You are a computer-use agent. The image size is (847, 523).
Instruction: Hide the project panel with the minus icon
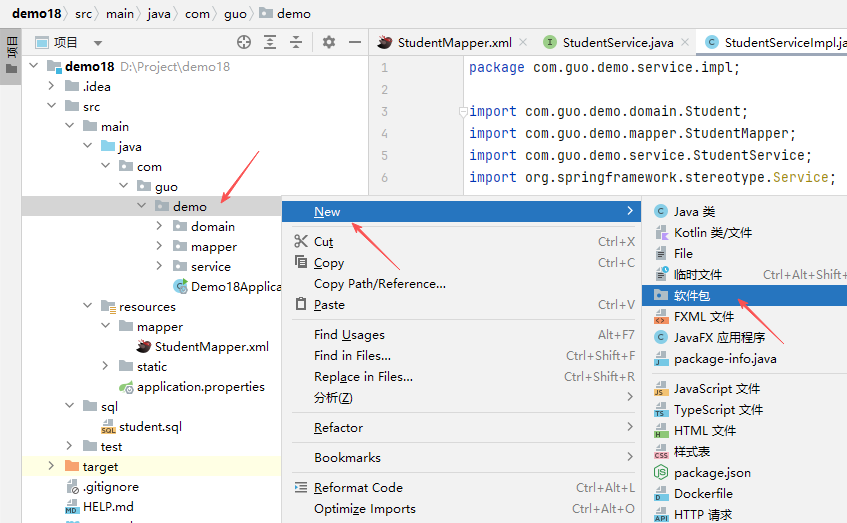click(x=355, y=42)
